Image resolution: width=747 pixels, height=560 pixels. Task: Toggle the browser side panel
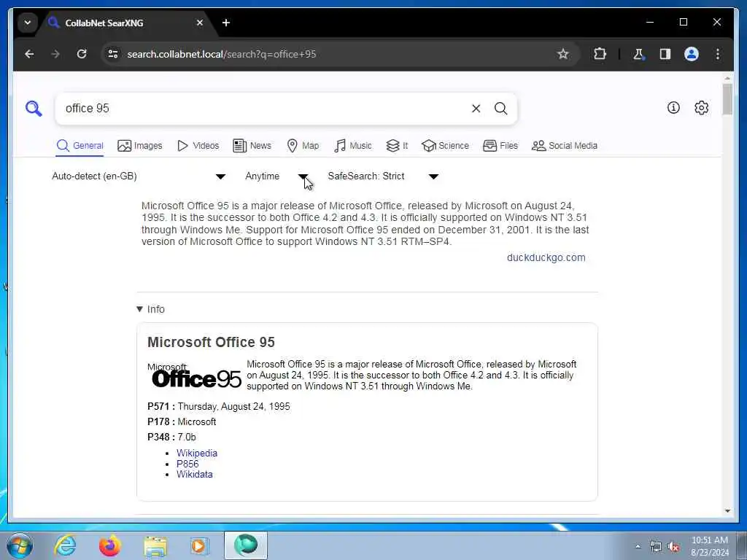[x=665, y=54]
